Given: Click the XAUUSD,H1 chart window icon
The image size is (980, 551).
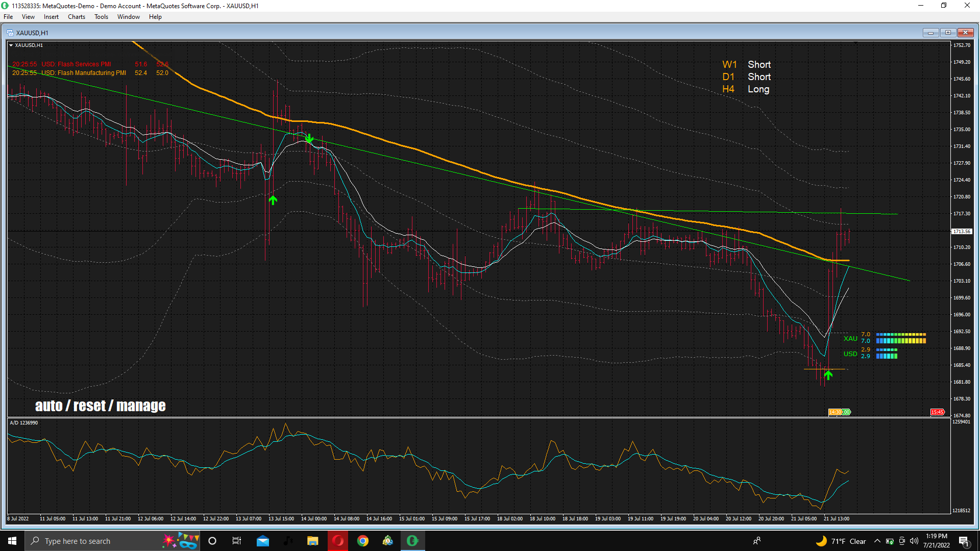Looking at the screenshot, I should click(x=10, y=33).
